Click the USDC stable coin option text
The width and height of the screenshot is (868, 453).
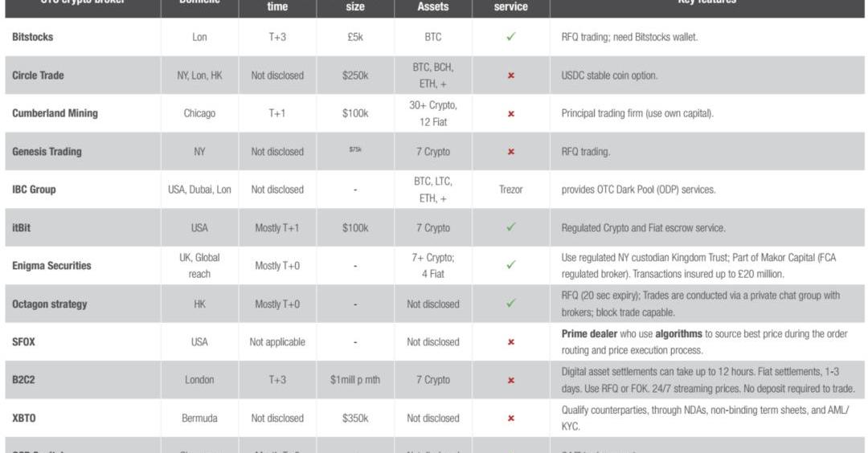609,75
